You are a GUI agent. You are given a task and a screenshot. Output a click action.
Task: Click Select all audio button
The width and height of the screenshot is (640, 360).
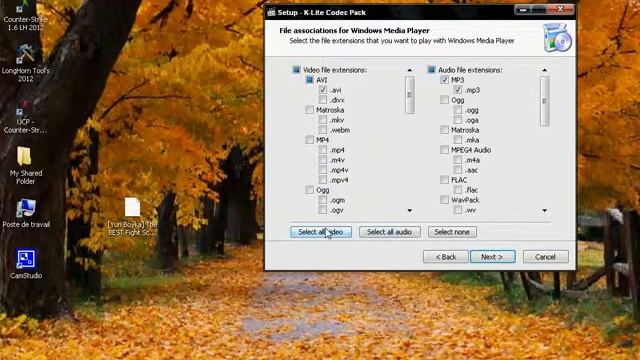[389, 232]
